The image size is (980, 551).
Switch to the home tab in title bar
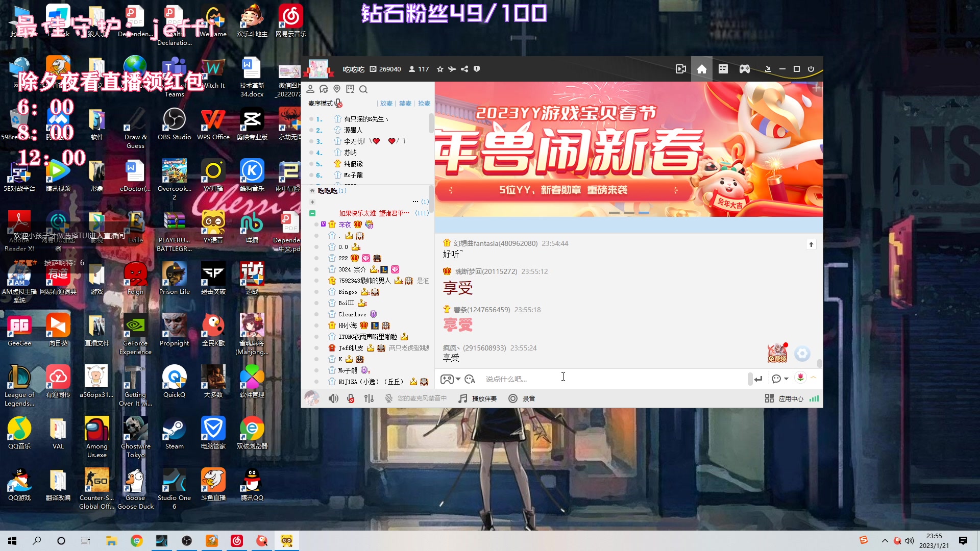click(701, 69)
